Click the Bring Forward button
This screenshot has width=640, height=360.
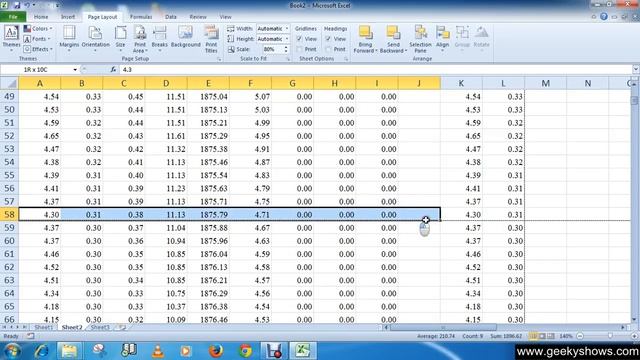pos(365,39)
